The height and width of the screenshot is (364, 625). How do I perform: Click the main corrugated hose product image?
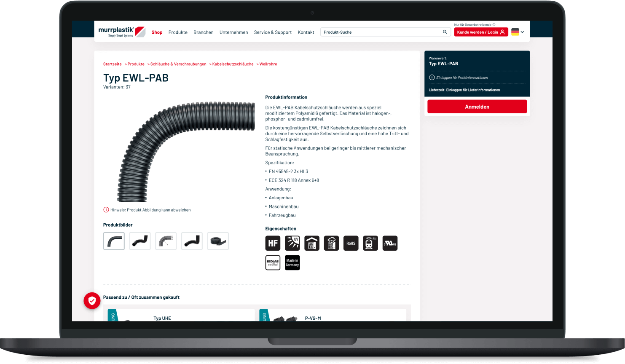(x=186, y=152)
